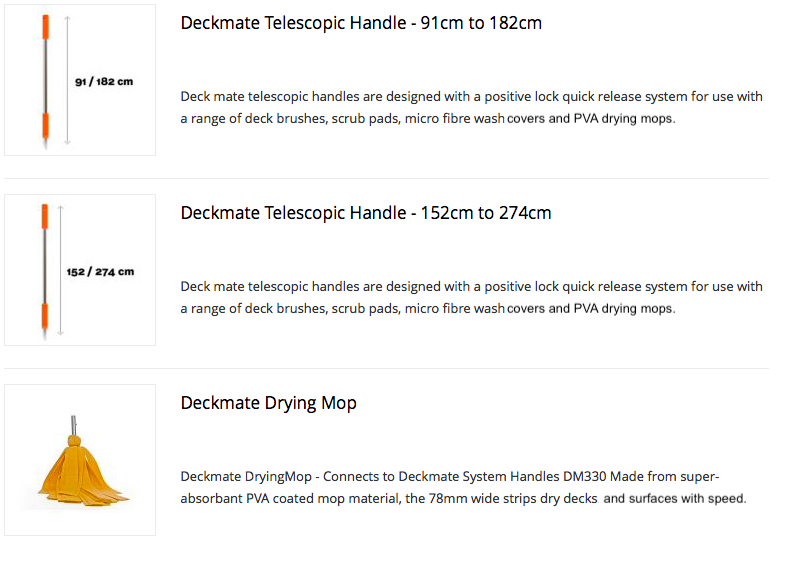Click the top orange grip of the shorter handle
The height and width of the screenshot is (564, 789).
coord(46,27)
